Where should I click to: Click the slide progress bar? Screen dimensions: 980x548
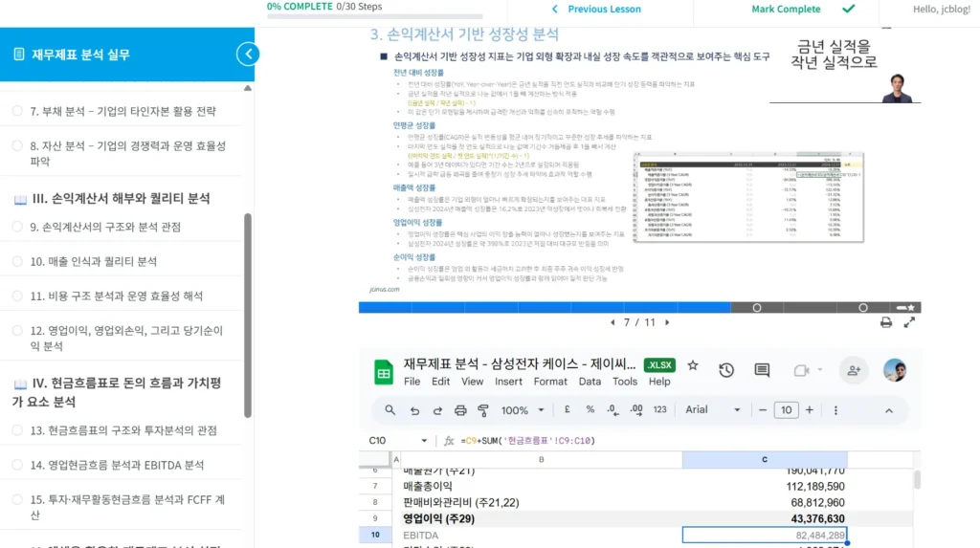coord(639,307)
